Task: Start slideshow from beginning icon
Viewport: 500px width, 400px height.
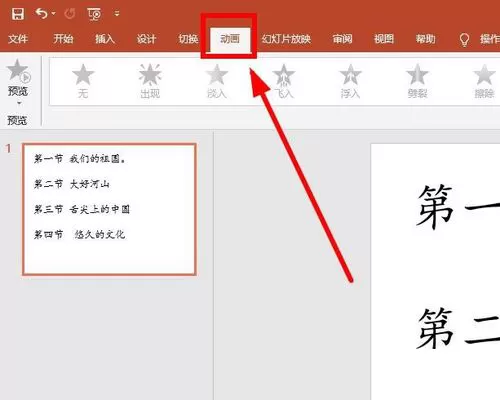Action: click(x=94, y=14)
